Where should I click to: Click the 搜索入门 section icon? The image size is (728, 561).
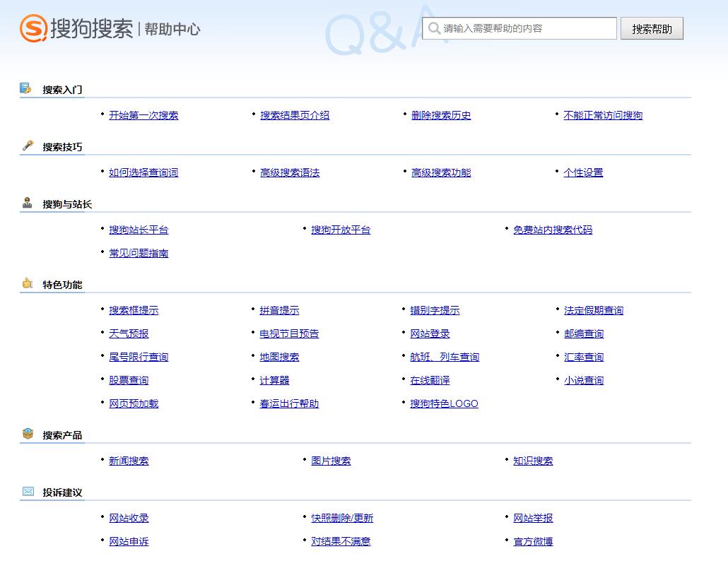25,88
